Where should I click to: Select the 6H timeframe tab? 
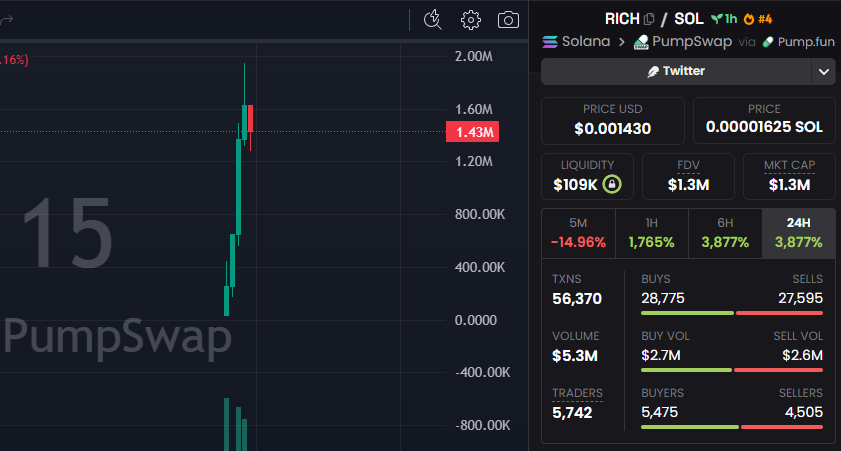pos(725,233)
